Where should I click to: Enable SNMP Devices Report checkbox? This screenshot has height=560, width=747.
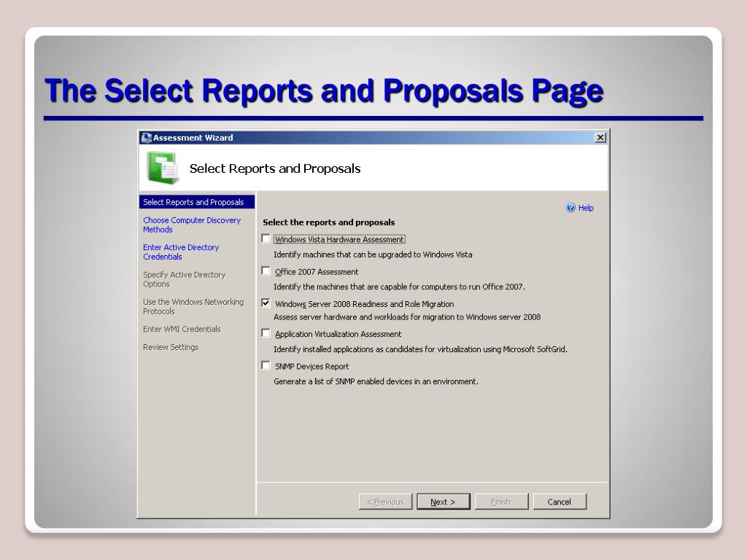[x=266, y=366]
